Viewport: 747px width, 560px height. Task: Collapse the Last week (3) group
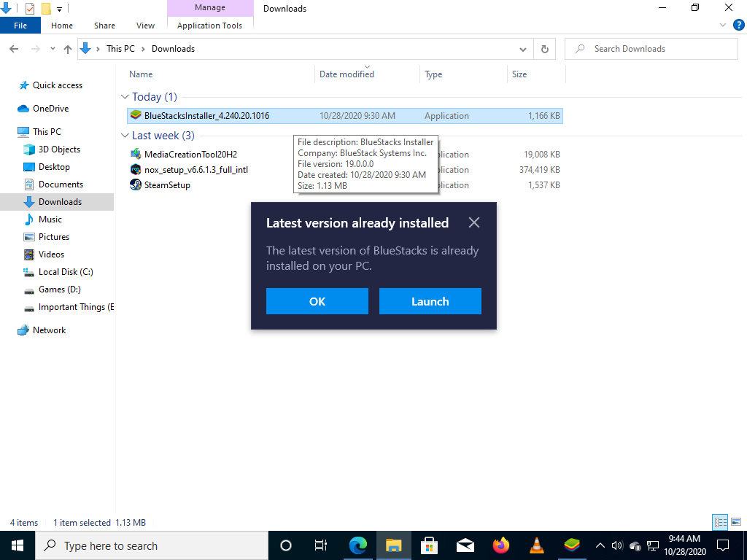(x=125, y=135)
